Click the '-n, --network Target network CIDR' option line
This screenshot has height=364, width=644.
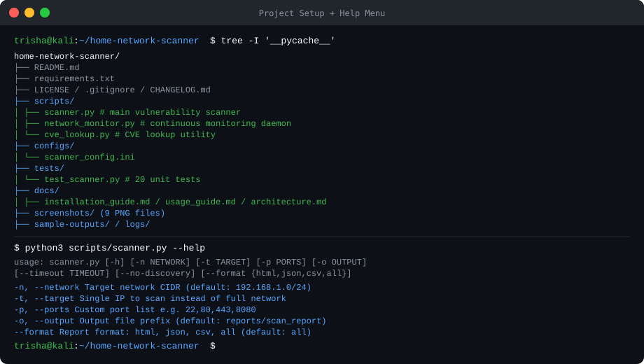point(162,287)
